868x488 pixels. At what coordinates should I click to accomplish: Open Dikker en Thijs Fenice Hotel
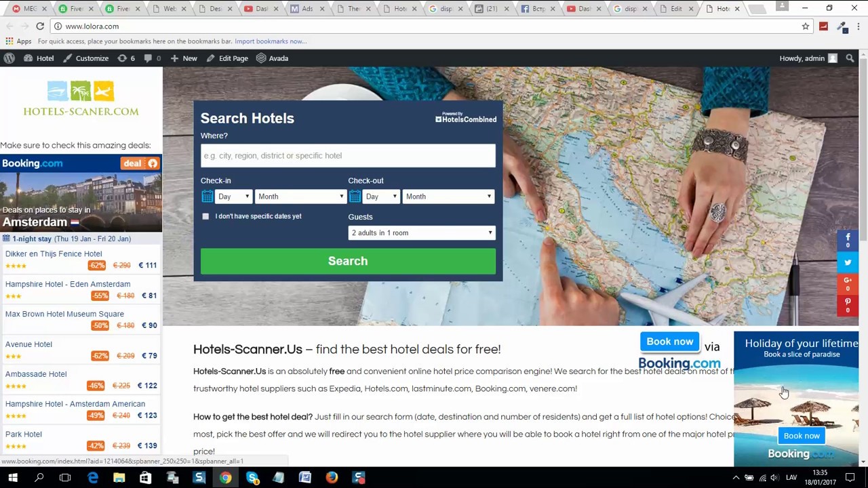54,254
